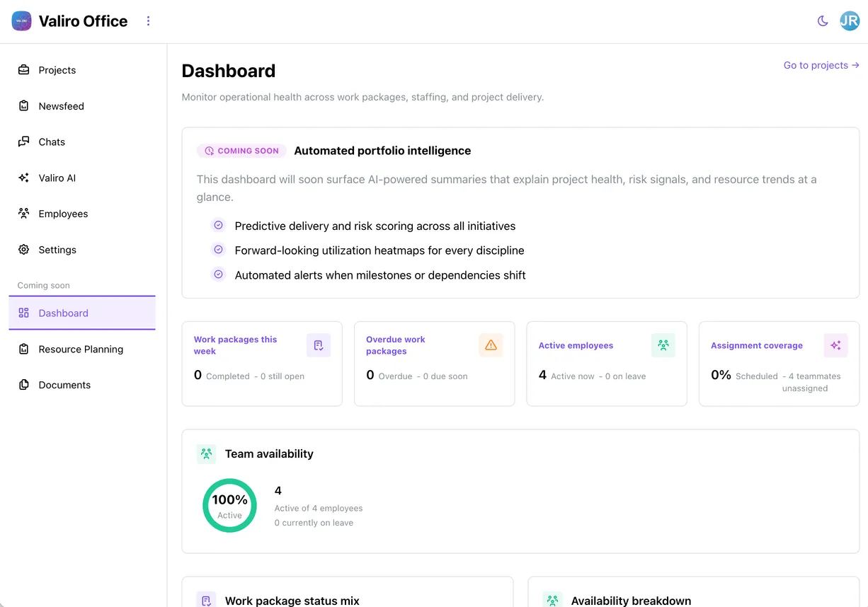Click the 100% Active progress ring
The image size is (868, 607).
tap(229, 505)
